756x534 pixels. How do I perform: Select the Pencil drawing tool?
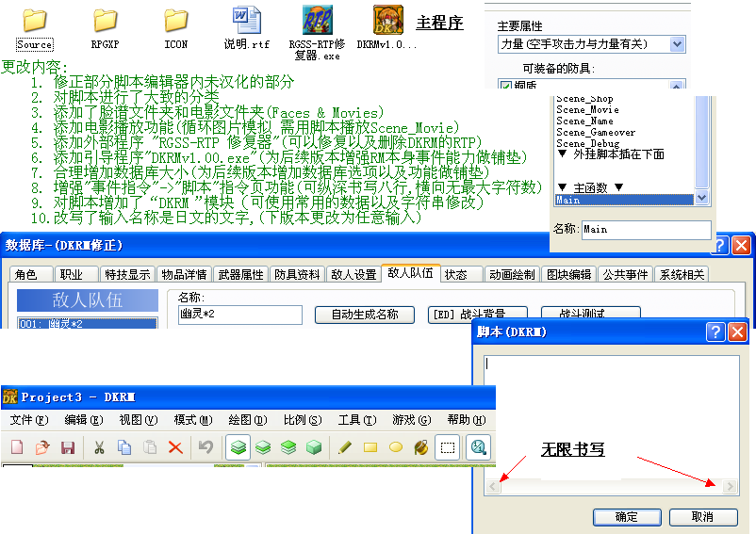point(345,447)
